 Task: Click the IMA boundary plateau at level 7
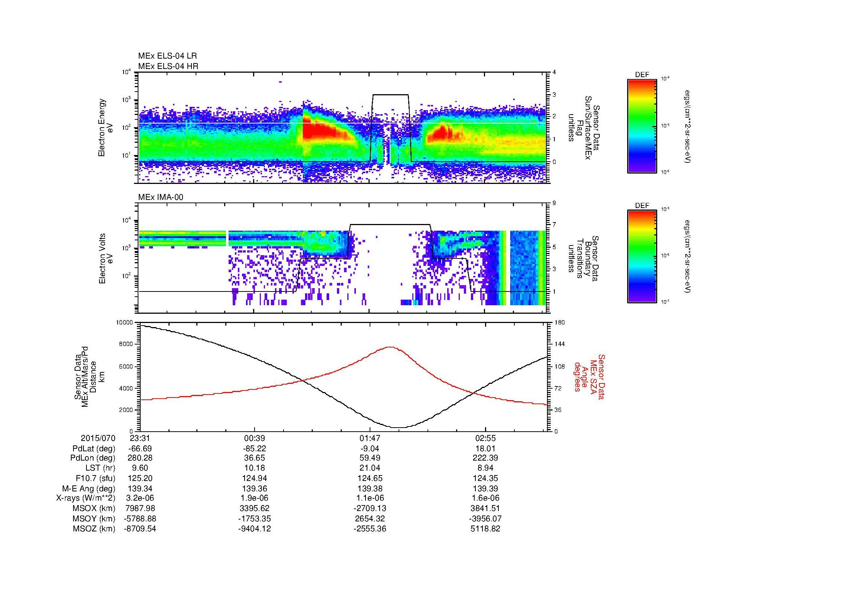point(390,225)
